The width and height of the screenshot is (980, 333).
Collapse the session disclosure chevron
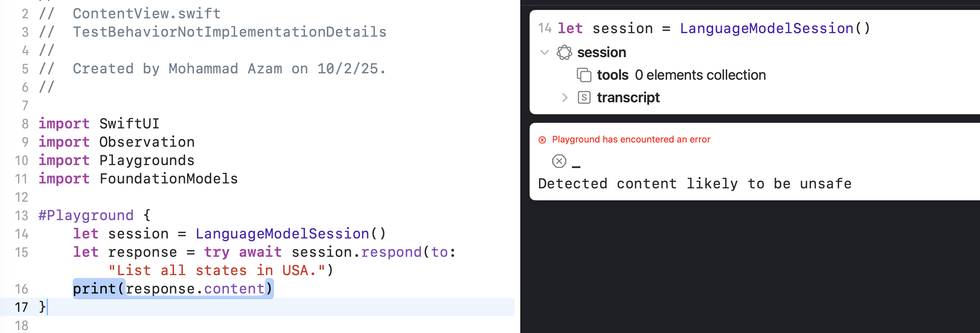tap(544, 53)
